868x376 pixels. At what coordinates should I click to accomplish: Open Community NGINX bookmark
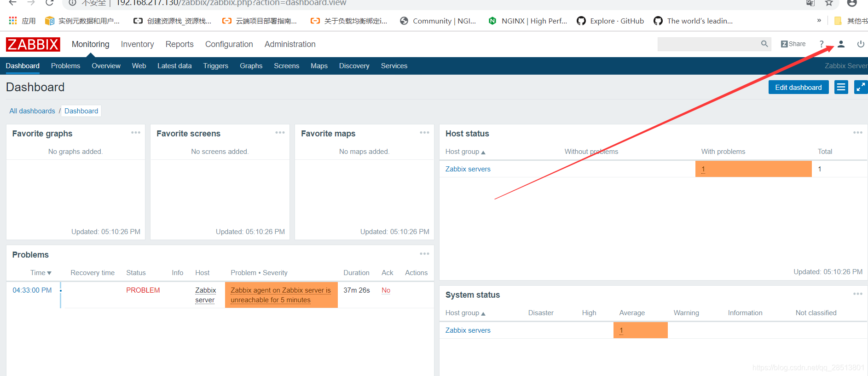(438, 21)
